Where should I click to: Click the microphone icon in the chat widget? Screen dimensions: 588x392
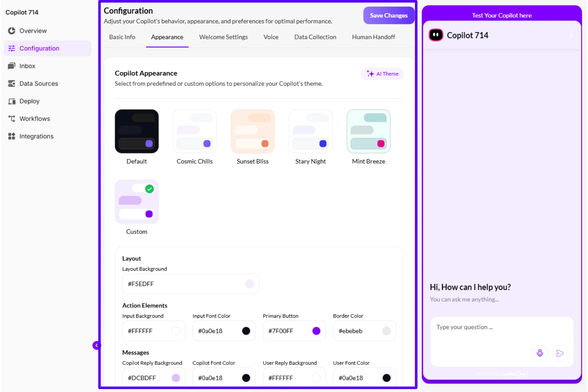pos(539,353)
